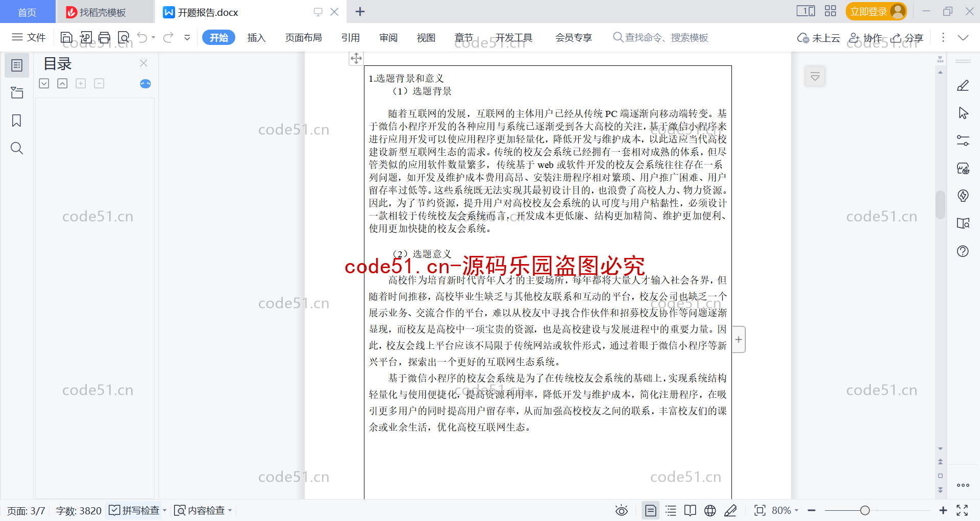Click the undo arrow icon
The width and height of the screenshot is (980, 521).
(x=142, y=37)
